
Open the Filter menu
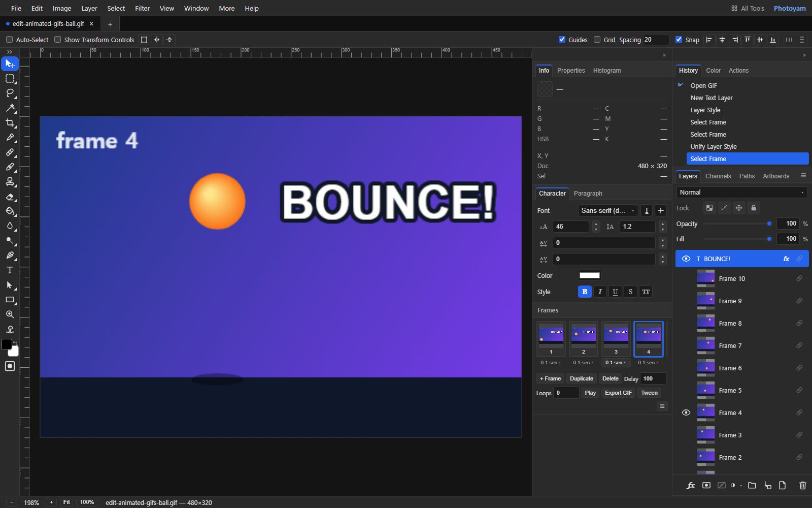pos(142,8)
